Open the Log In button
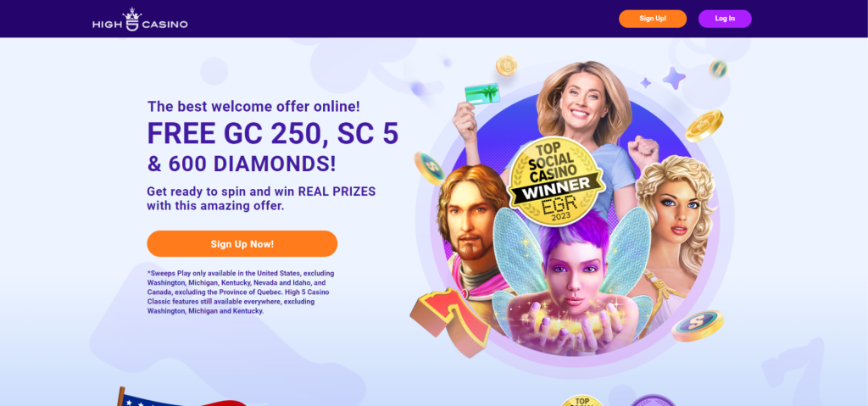868x406 pixels. pos(725,19)
